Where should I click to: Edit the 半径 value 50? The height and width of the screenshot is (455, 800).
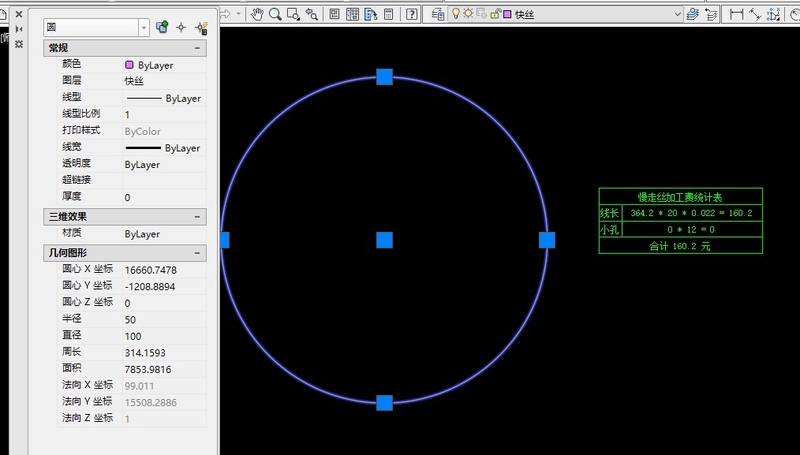[x=164, y=319]
